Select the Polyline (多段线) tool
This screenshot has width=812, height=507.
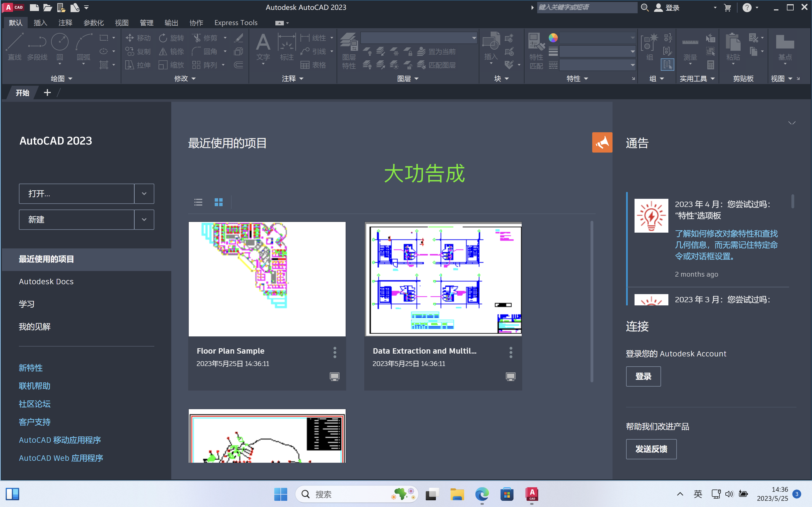tap(37, 47)
